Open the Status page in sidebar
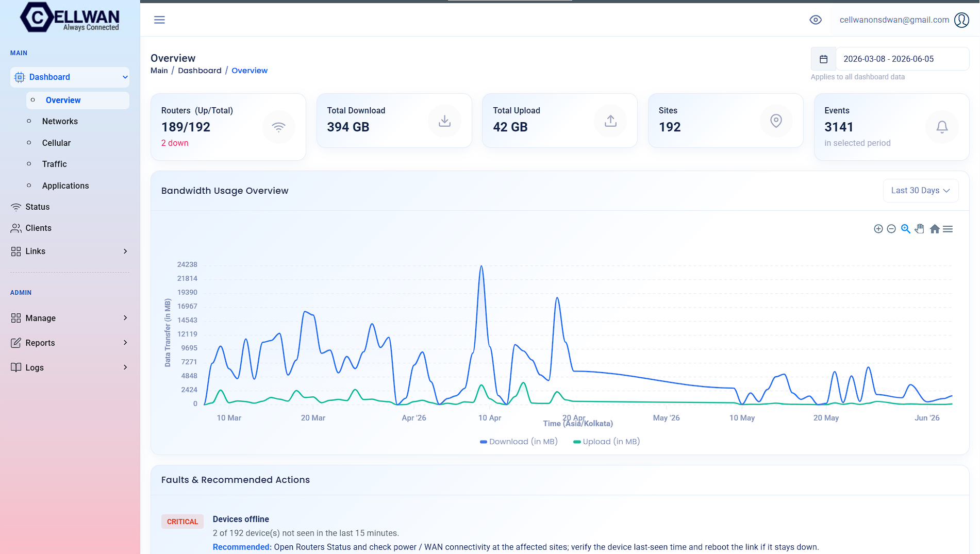Screen dimensions: 980x554 (x=38, y=207)
